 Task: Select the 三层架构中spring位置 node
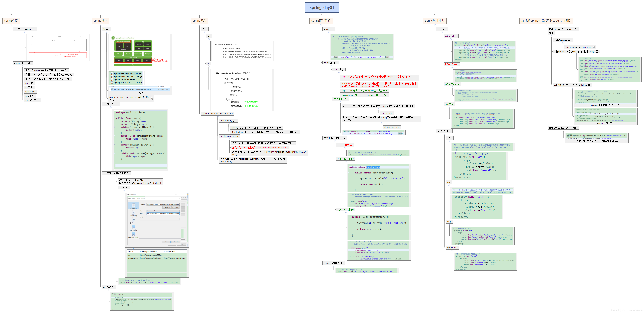pos(25,29)
